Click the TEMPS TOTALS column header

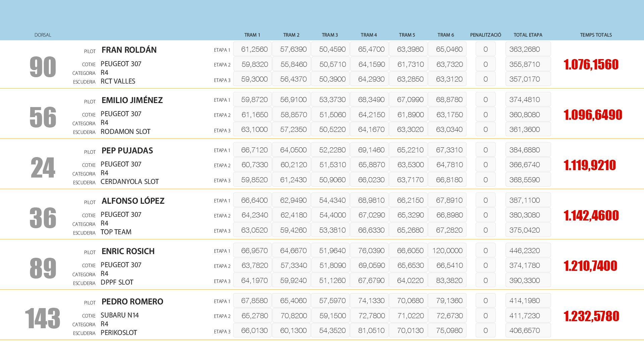tap(596, 35)
